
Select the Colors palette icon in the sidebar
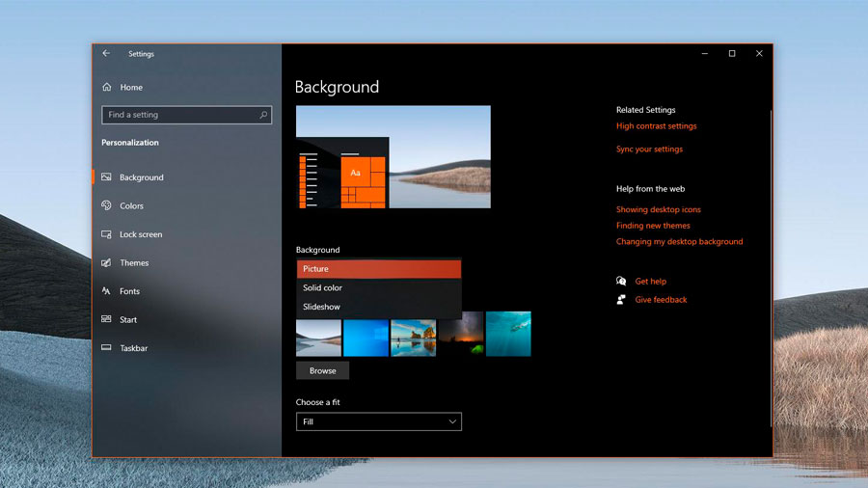click(106, 205)
